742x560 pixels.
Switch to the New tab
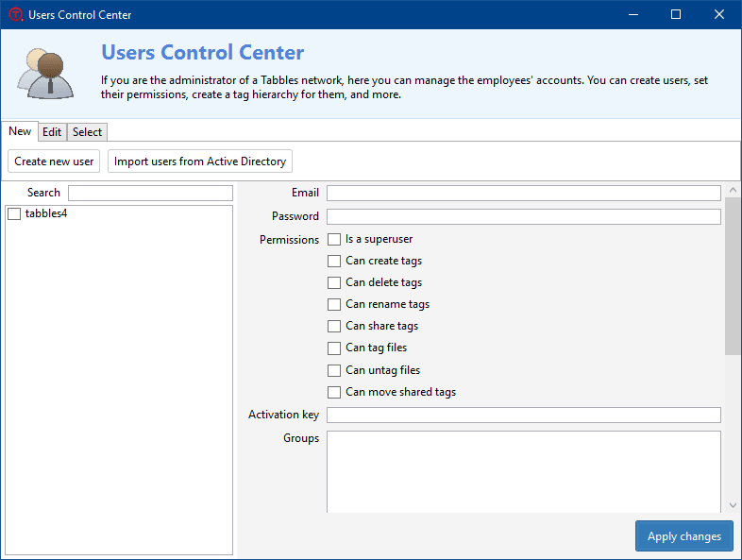coord(20,131)
